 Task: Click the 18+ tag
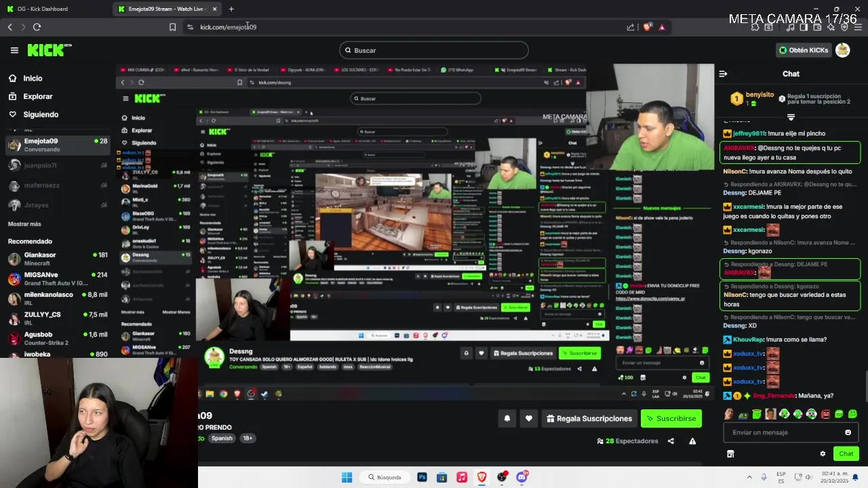pyautogui.click(x=248, y=438)
